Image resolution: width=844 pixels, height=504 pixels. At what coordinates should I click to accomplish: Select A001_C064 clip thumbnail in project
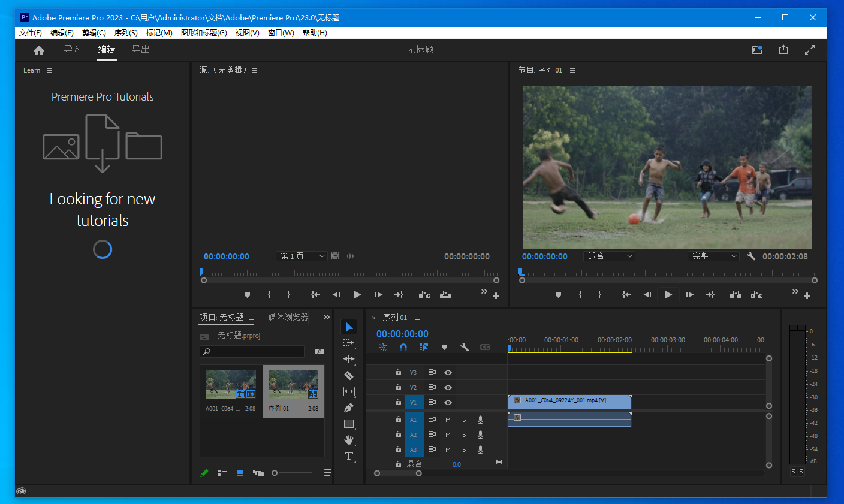(x=231, y=384)
